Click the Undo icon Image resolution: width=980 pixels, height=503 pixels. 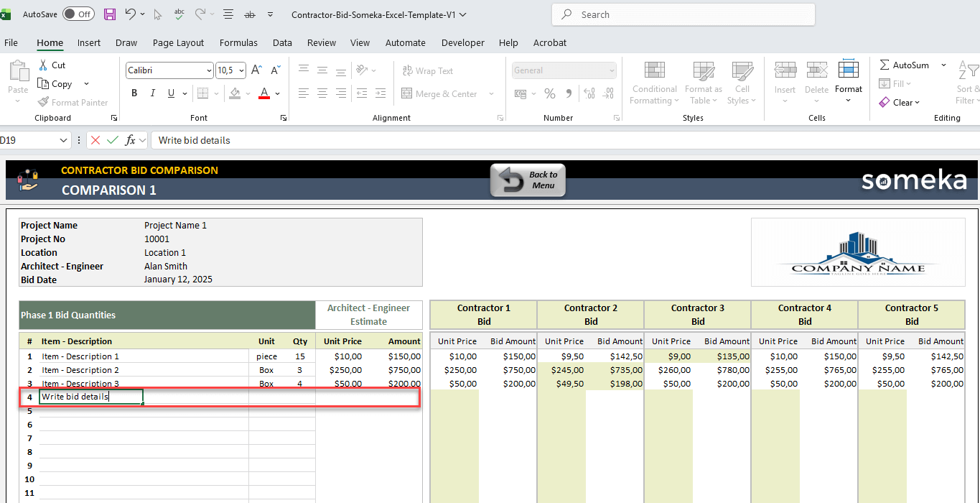point(130,13)
